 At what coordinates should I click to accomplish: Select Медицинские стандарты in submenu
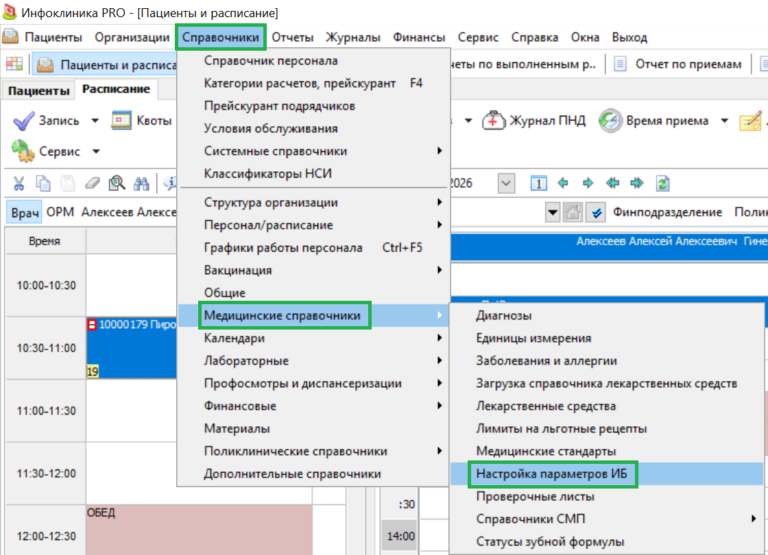[607, 451]
